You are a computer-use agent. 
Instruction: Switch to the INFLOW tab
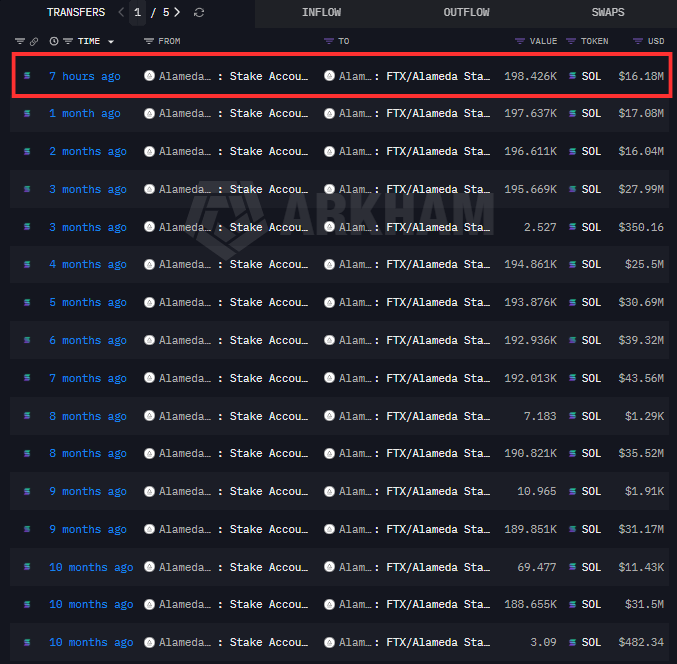[321, 13]
